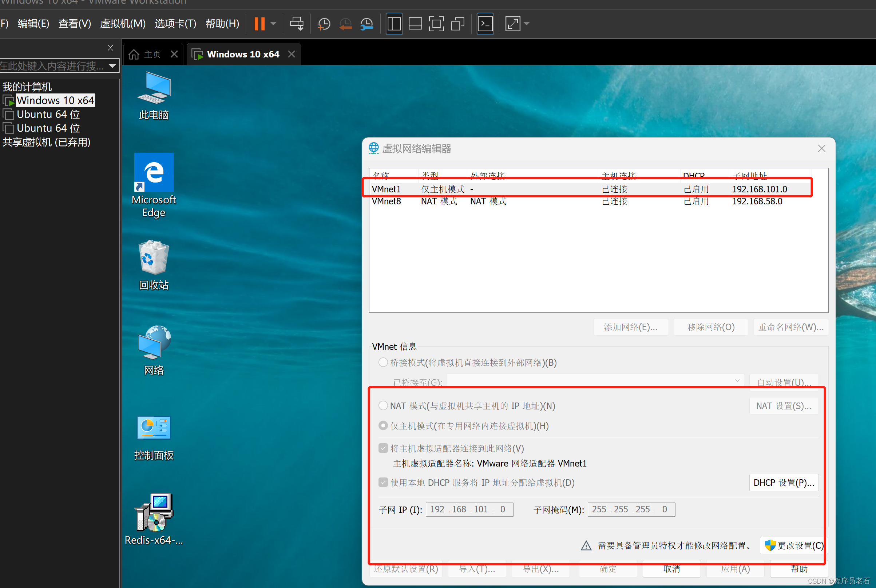Viewport: 876px width, 588px height.
Task: Click the 网络 desktop icon
Action: pyautogui.click(x=154, y=350)
